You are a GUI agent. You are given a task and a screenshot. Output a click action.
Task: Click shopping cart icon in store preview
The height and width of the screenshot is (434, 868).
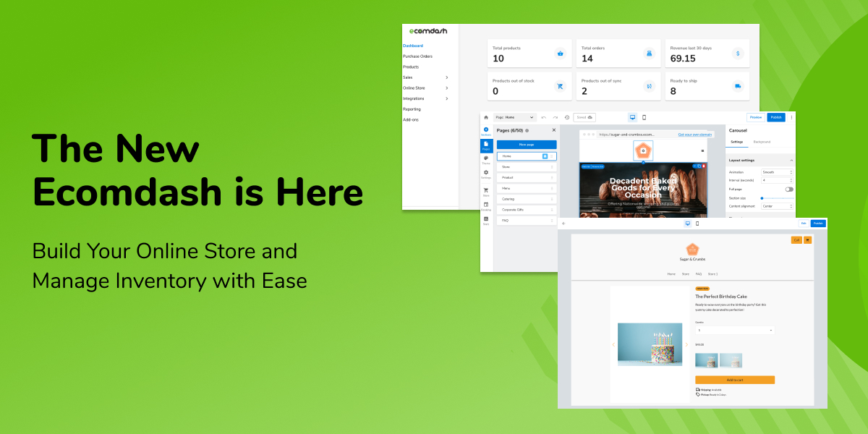point(807,240)
